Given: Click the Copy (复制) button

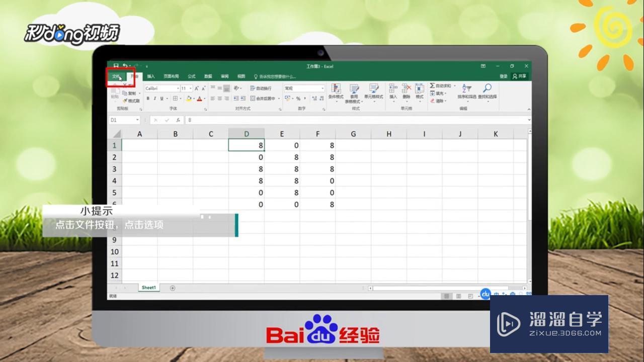Looking at the screenshot, I should pos(130,94).
